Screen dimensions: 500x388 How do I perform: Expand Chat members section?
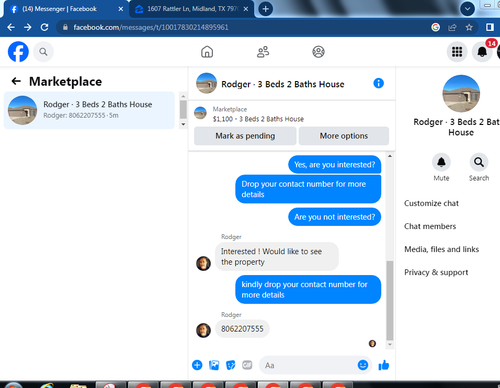pyautogui.click(x=430, y=226)
